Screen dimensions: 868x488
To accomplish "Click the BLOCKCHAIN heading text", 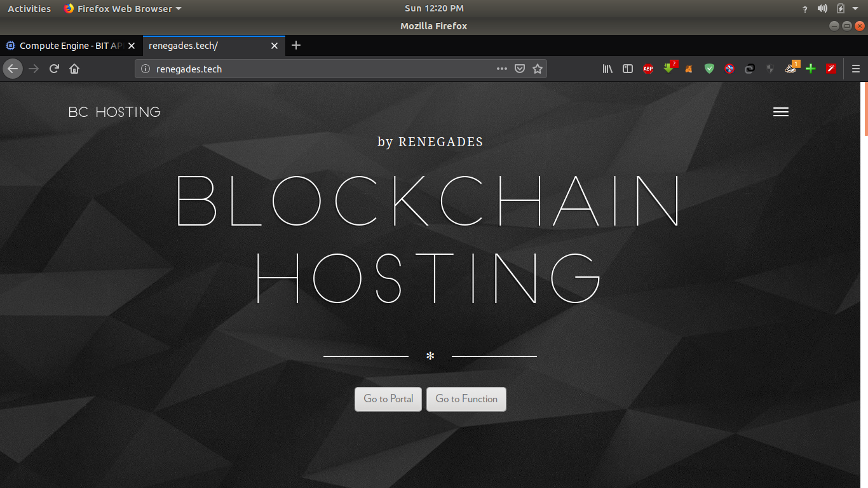I will pos(428,200).
